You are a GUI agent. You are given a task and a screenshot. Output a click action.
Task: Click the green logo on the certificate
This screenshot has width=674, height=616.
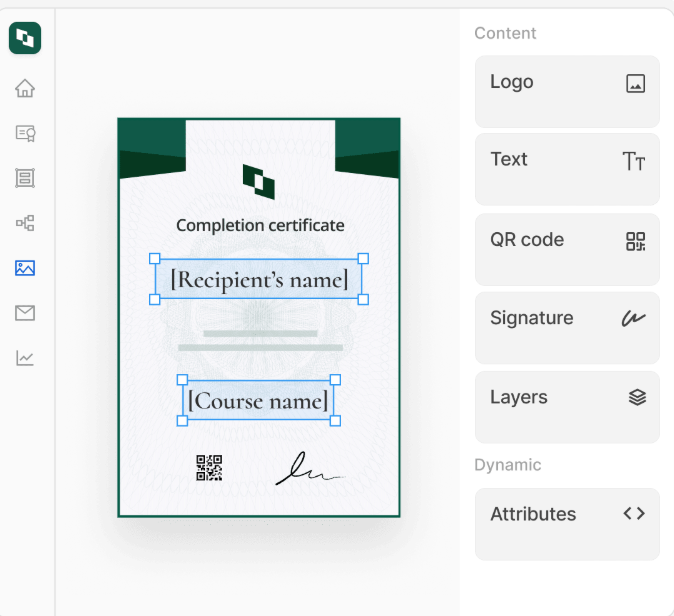click(x=259, y=181)
